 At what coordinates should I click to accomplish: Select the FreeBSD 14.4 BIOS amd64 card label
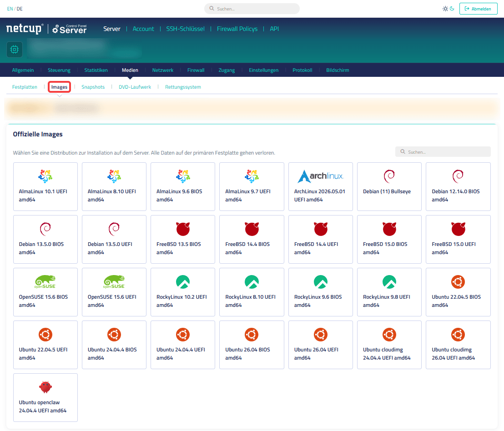247,248
